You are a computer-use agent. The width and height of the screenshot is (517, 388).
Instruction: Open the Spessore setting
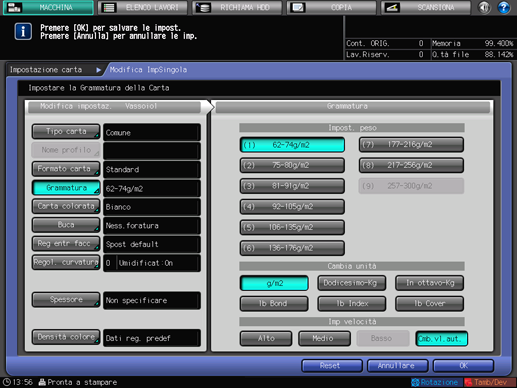point(66,300)
